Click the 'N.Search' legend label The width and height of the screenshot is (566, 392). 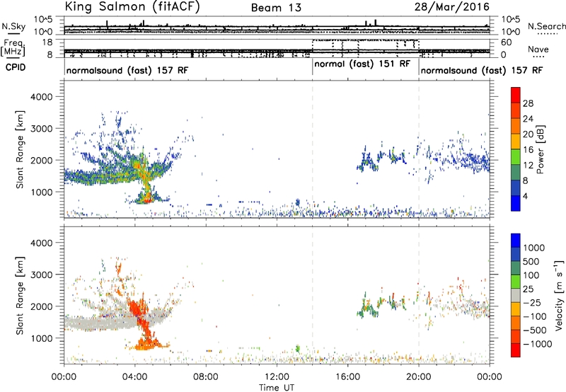pyautogui.click(x=546, y=26)
